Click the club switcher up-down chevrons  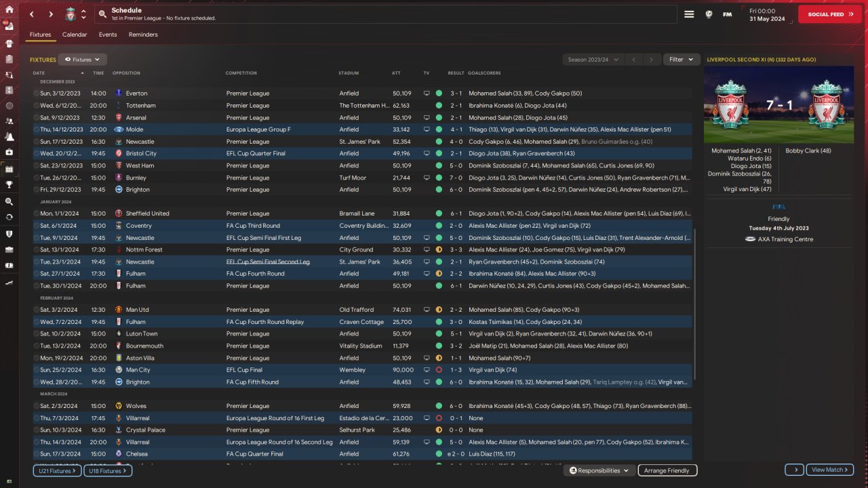click(83, 14)
